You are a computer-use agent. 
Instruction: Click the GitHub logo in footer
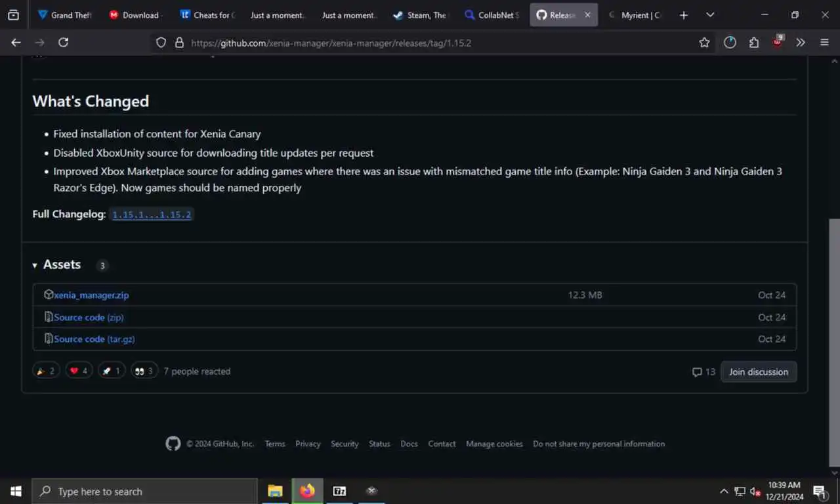[173, 444]
